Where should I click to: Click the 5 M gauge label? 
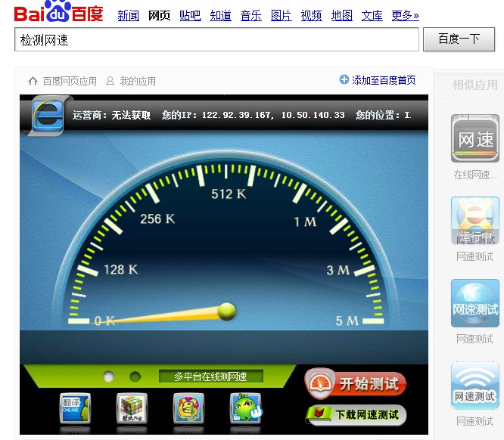pyautogui.click(x=347, y=321)
